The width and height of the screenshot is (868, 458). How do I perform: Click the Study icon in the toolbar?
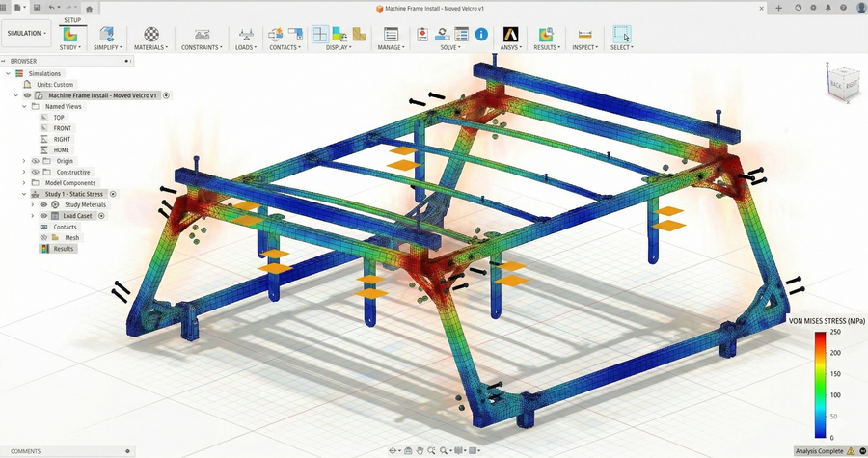[x=70, y=35]
